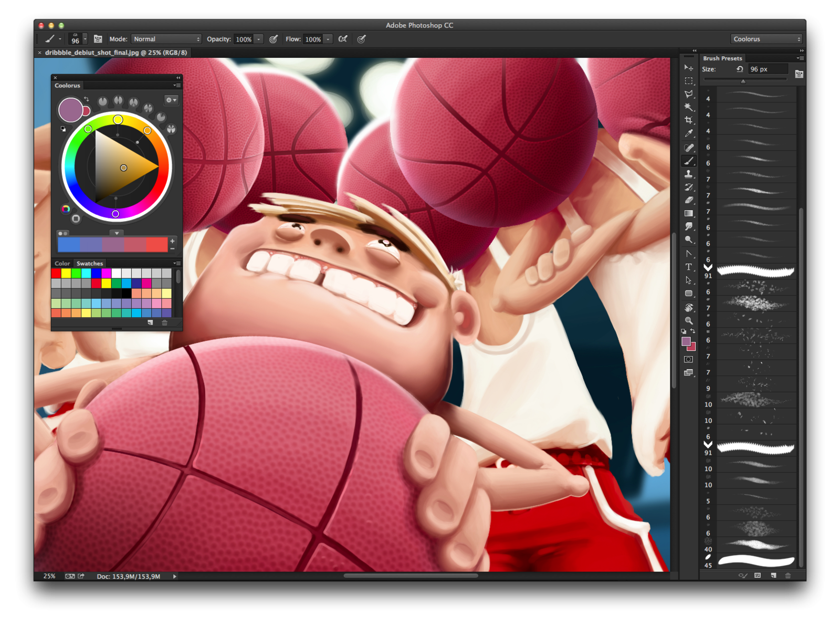
Task: Select the Crop tool
Action: [x=688, y=120]
